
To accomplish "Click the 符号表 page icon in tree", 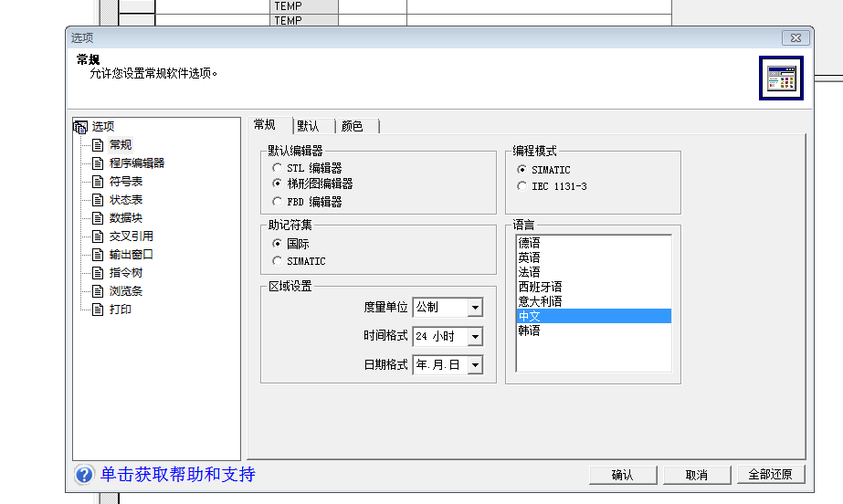I will [99, 181].
